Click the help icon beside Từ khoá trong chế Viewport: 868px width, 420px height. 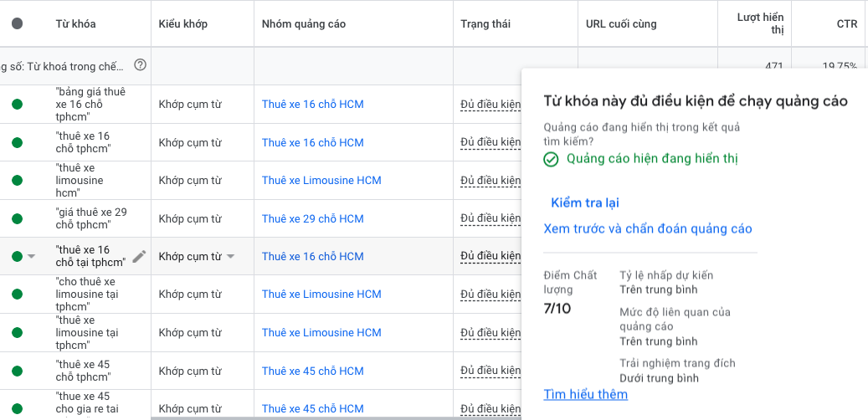pyautogui.click(x=140, y=65)
